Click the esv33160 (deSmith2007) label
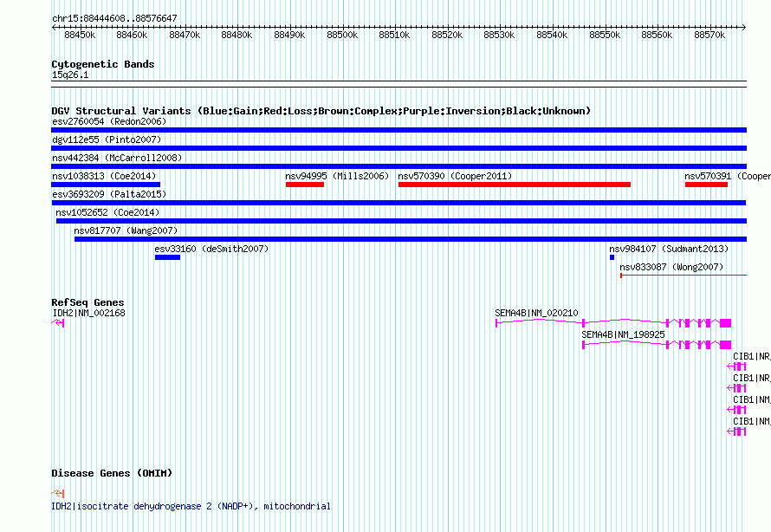Viewport: 771px width, 532px height. [211, 249]
